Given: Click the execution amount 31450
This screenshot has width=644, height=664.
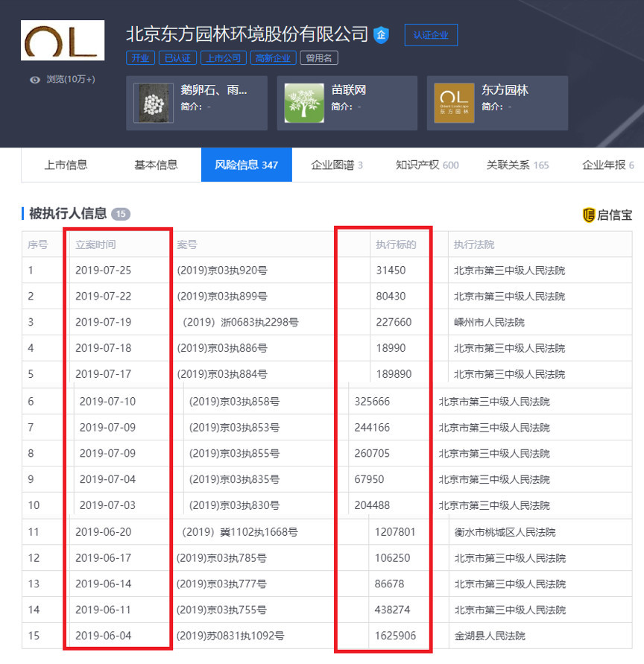Looking at the screenshot, I should pyautogui.click(x=391, y=271).
